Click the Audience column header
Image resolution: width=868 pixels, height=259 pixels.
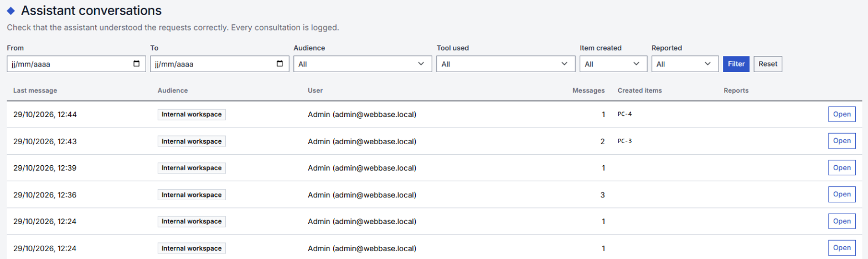tap(173, 90)
